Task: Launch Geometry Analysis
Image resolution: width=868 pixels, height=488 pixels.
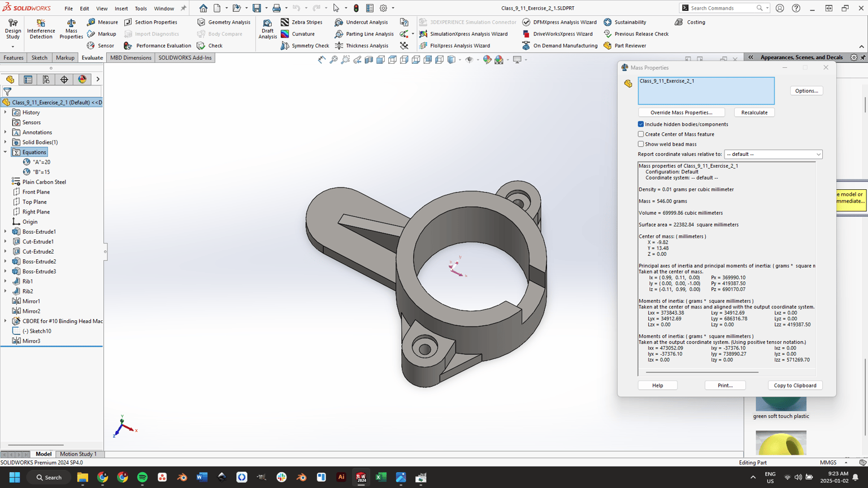Action: pyautogui.click(x=223, y=22)
